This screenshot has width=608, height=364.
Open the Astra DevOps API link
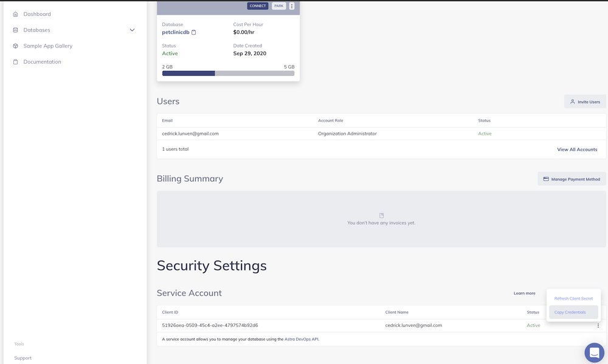tap(302, 339)
